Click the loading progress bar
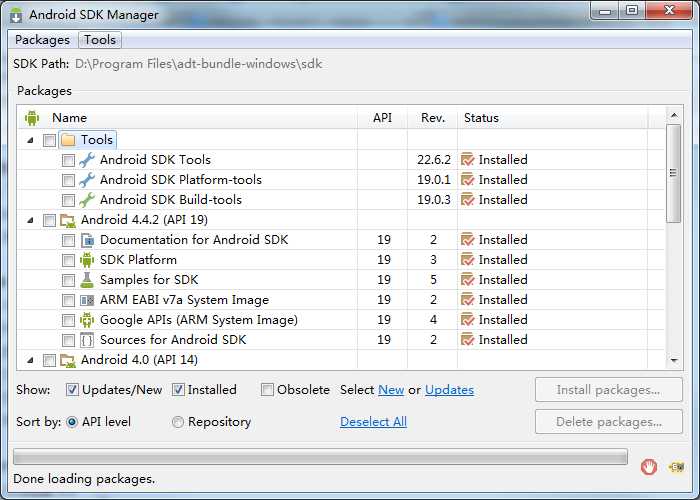700x500 pixels. pyautogui.click(x=320, y=457)
